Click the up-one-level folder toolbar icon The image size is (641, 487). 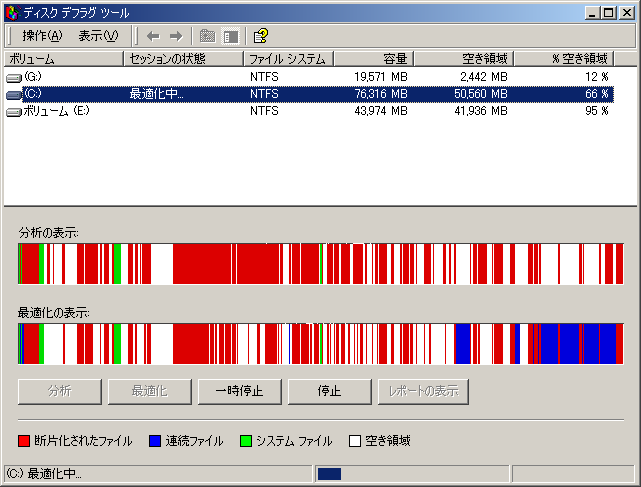(x=208, y=36)
